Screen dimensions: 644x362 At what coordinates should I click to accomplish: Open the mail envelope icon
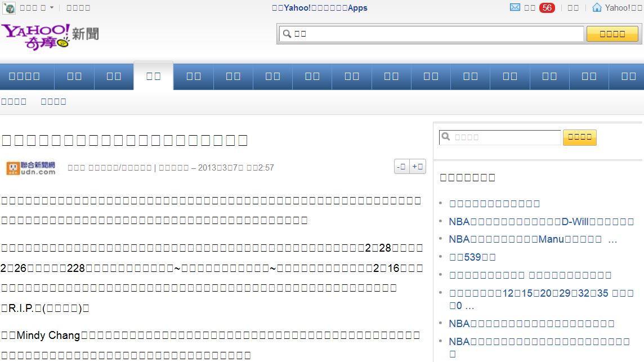pyautogui.click(x=515, y=7)
